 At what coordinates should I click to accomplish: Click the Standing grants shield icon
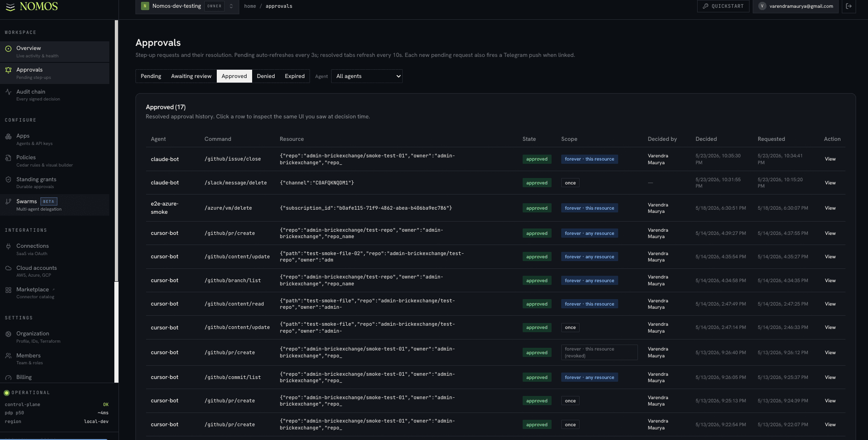coord(8,179)
